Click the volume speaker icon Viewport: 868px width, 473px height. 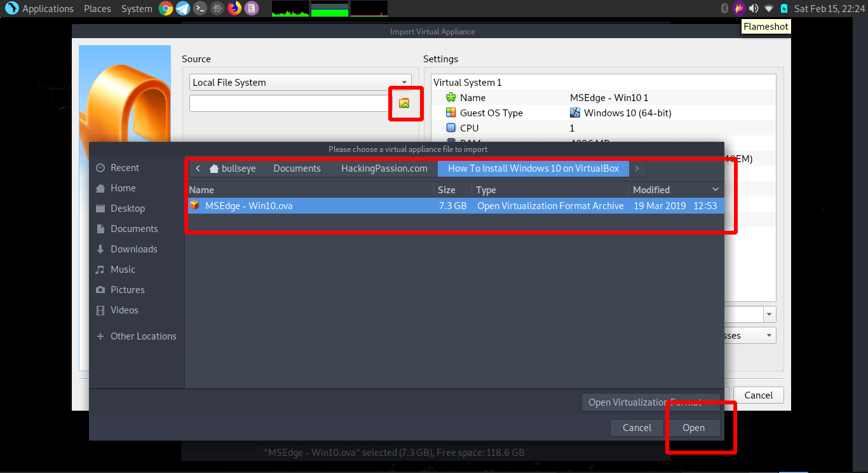pyautogui.click(x=754, y=8)
